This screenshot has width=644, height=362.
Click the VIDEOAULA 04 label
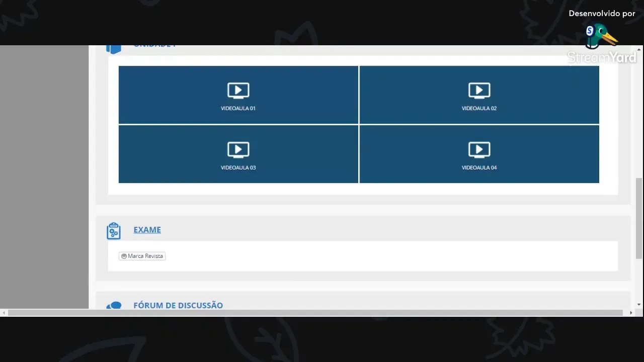pyautogui.click(x=479, y=168)
